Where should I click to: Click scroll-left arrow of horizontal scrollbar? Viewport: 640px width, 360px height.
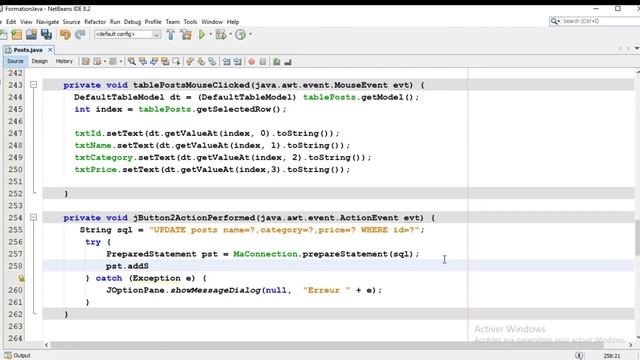[x=46, y=345]
